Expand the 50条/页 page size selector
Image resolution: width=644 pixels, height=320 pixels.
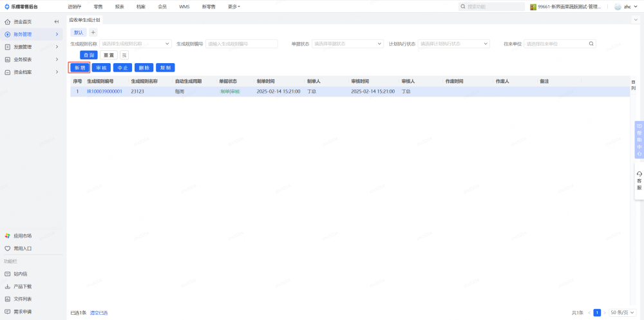(622, 312)
